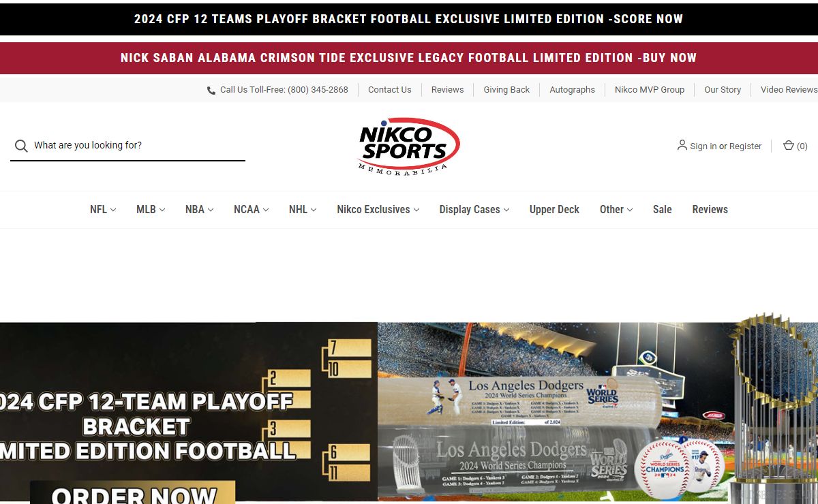This screenshot has width=818, height=504.
Task: Open the Our Story link
Action: tap(722, 90)
